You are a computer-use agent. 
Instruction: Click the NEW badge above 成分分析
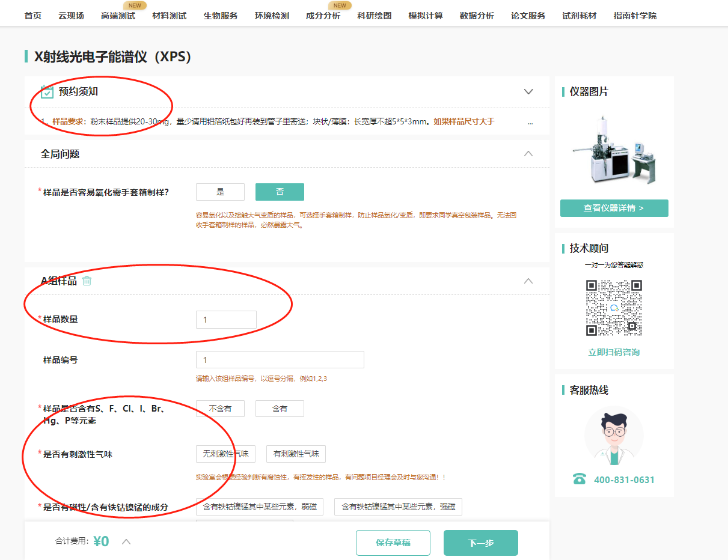[x=340, y=5]
